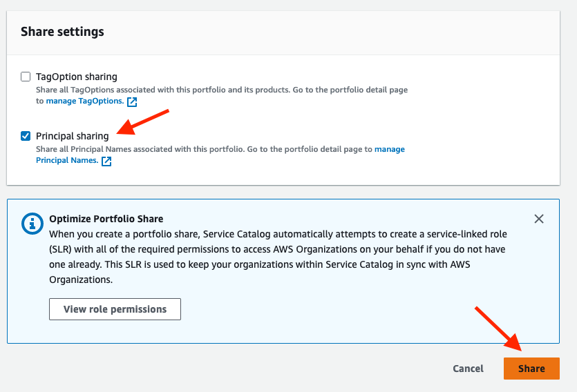The image size is (577, 392).
Task: Click the service-linked role explanation paragraph
Action: pos(278,257)
